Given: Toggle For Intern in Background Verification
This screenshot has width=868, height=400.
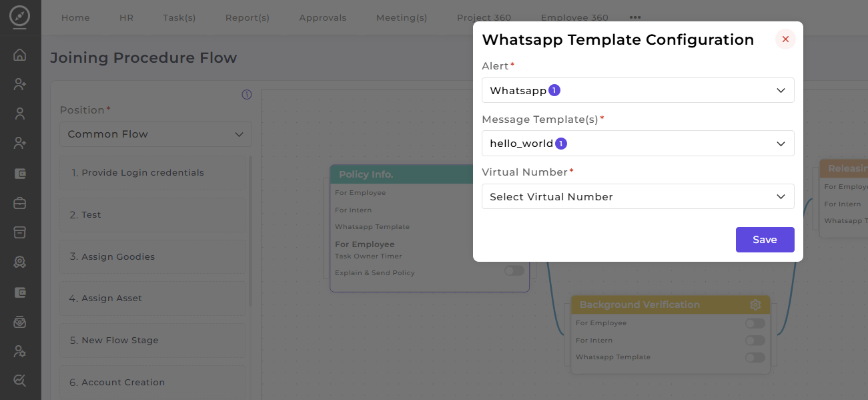Looking at the screenshot, I should pyautogui.click(x=755, y=341).
